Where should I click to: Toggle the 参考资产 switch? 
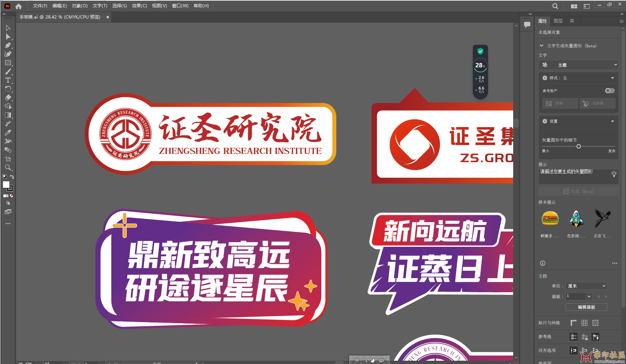pos(610,91)
